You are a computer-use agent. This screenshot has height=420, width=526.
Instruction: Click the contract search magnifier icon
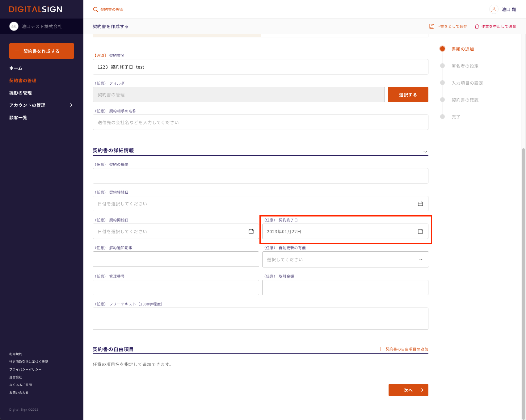click(95, 10)
